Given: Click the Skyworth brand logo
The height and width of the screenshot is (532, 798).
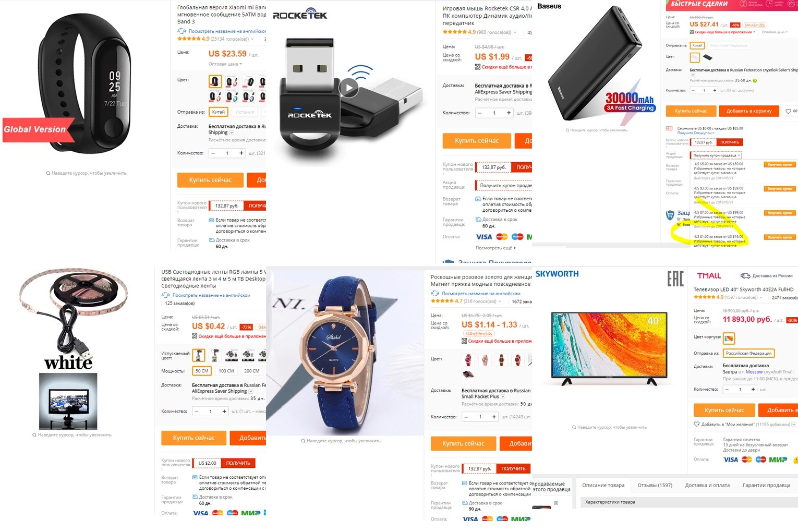Looking at the screenshot, I should point(557,274).
